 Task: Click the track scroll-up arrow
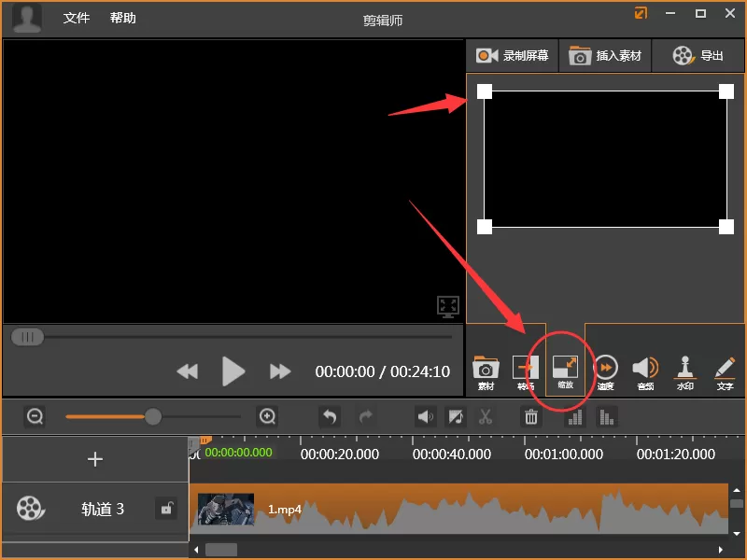click(737, 490)
